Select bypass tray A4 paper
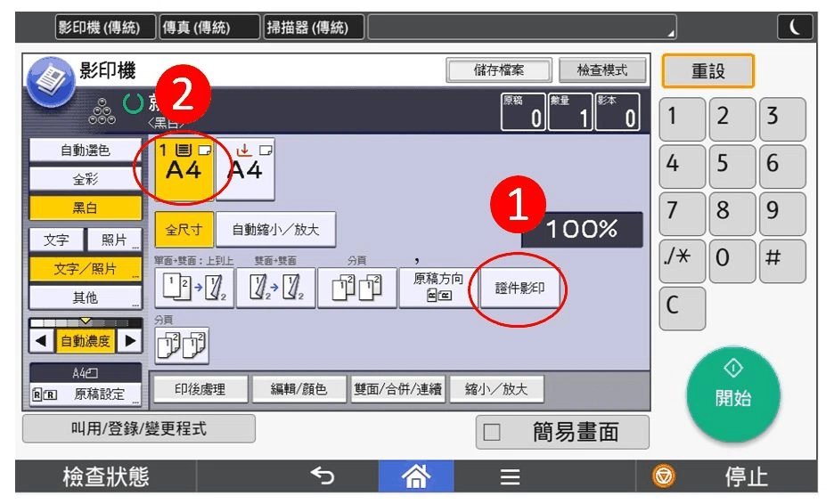The image size is (834, 504). tap(246, 169)
